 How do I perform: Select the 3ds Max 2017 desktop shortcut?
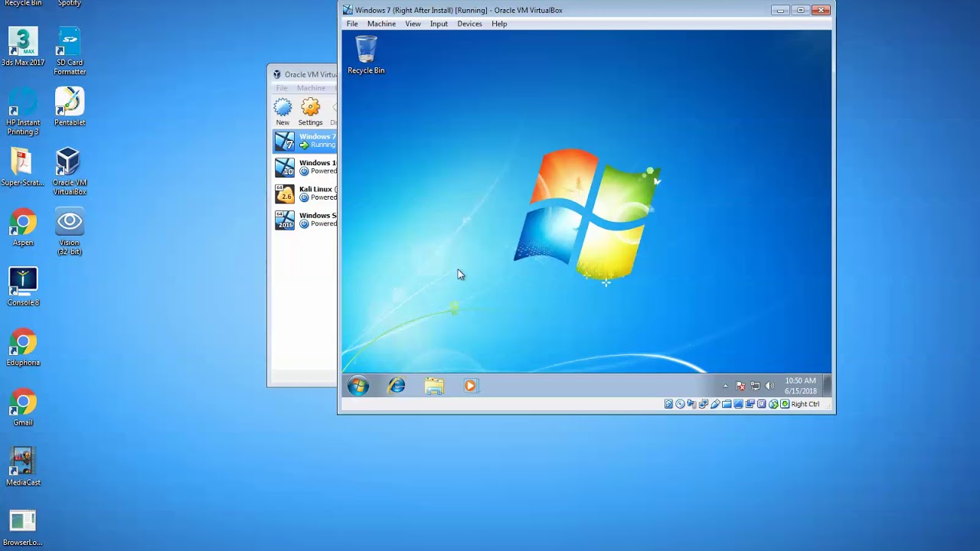click(x=23, y=47)
